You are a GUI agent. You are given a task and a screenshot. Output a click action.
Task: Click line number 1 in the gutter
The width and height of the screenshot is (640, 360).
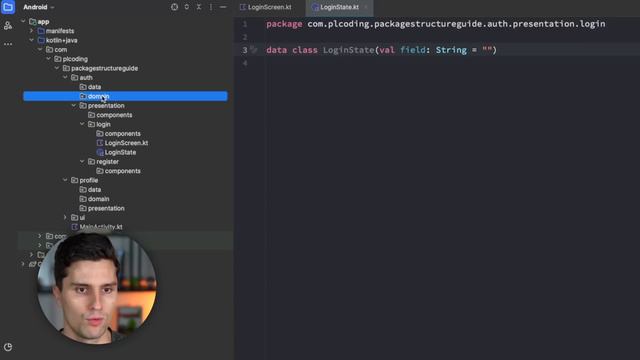pos(245,24)
